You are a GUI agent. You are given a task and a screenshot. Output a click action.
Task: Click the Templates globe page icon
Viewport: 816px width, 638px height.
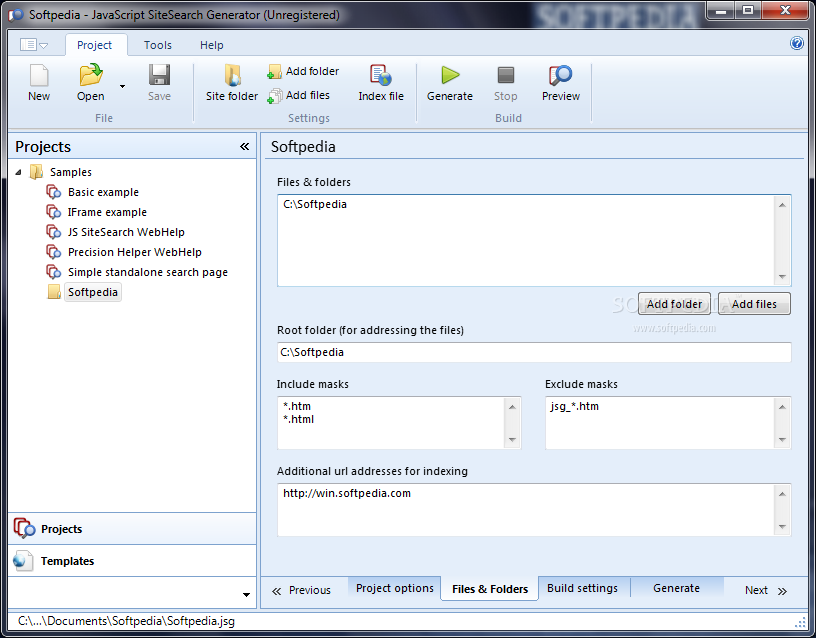point(23,561)
